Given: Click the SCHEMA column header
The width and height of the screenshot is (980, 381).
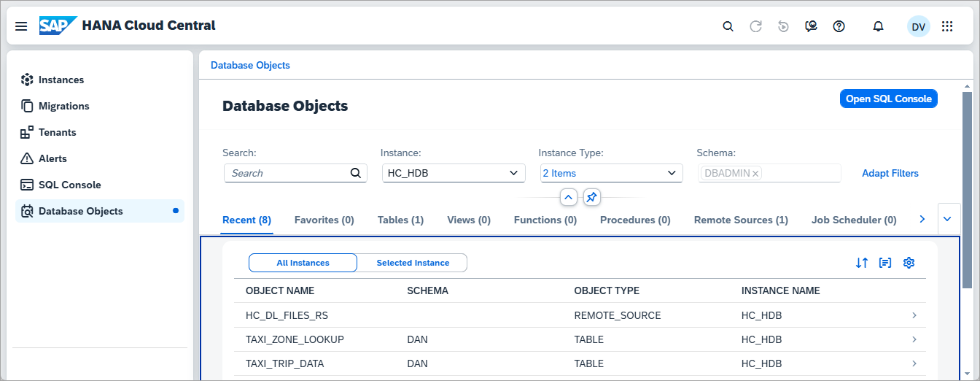Looking at the screenshot, I should pos(427,290).
